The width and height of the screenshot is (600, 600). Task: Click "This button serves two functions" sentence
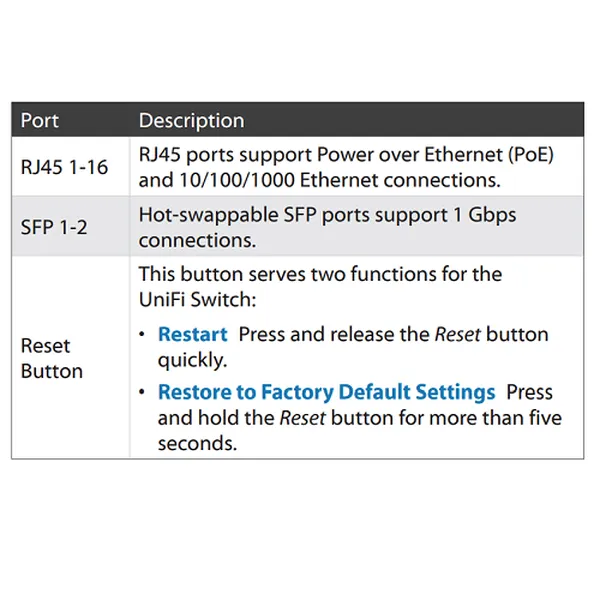coord(320,274)
